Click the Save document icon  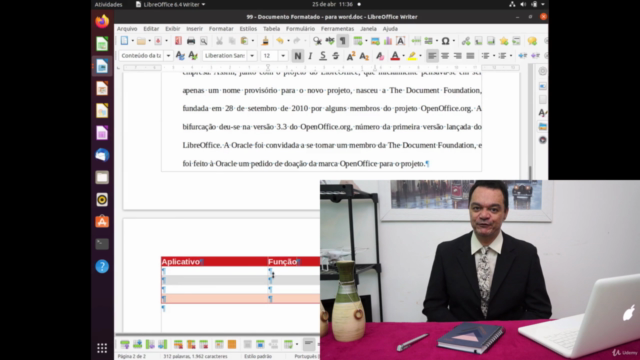click(x=158, y=41)
